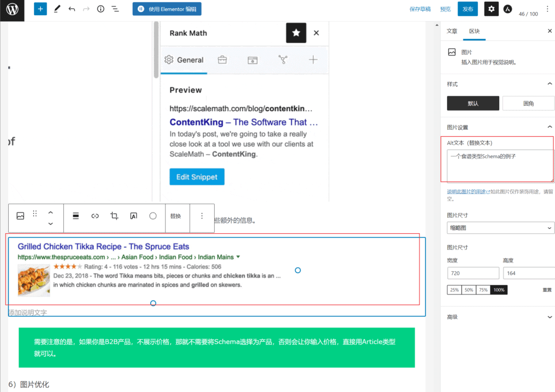Screen dimensions: 555x392
Task: Open block toolbar more options
Action: click(202, 216)
